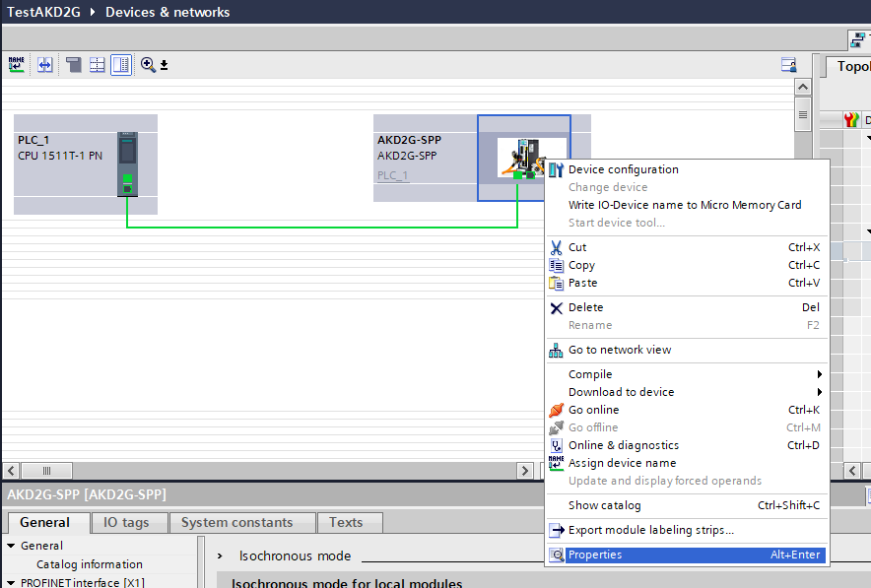Click the right panel's scroll-left arrow

pos(852,471)
